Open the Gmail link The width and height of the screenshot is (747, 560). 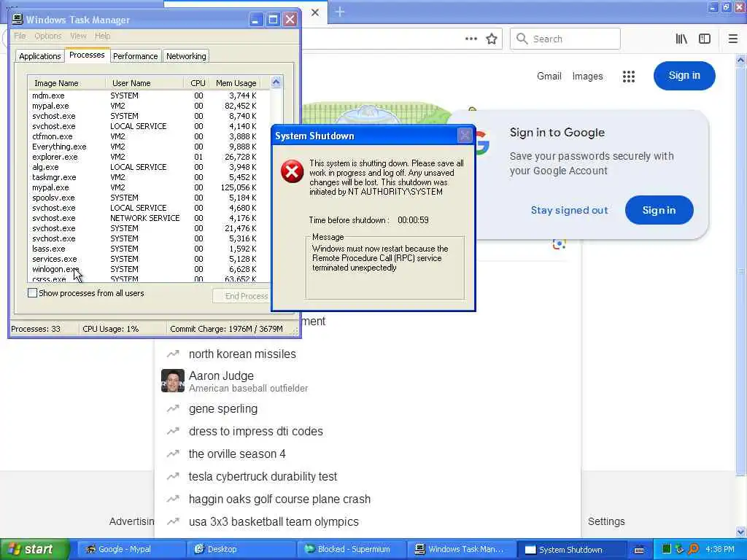pyautogui.click(x=549, y=76)
